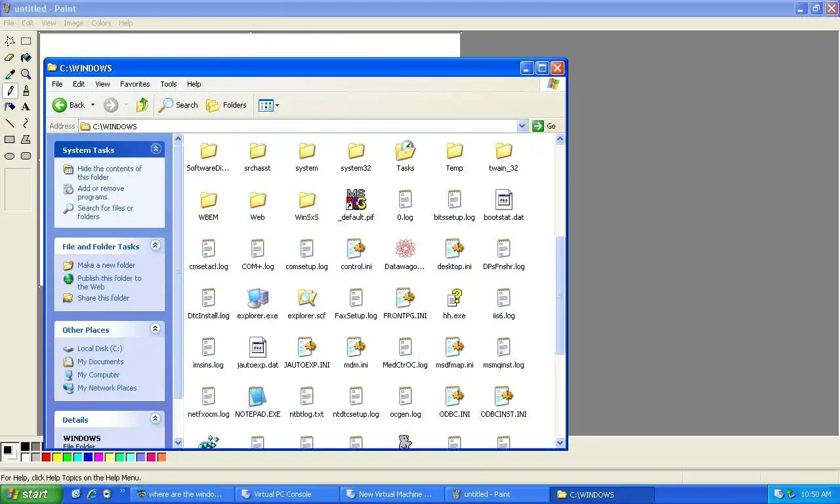The height and width of the screenshot is (504, 840).
Task: Click the file list scroll down arrow
Action: coord(560,443)
